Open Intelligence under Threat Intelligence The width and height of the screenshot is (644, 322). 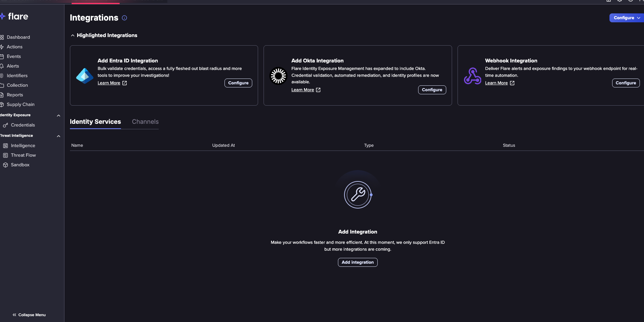point(23,146)
